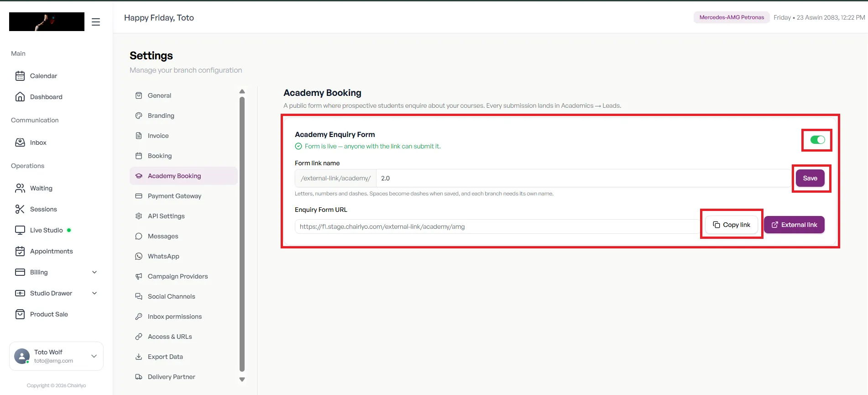Viewport: 868px width, 395px height.
Task: Open Inbox permissions settings
Action: coord(183,316)
